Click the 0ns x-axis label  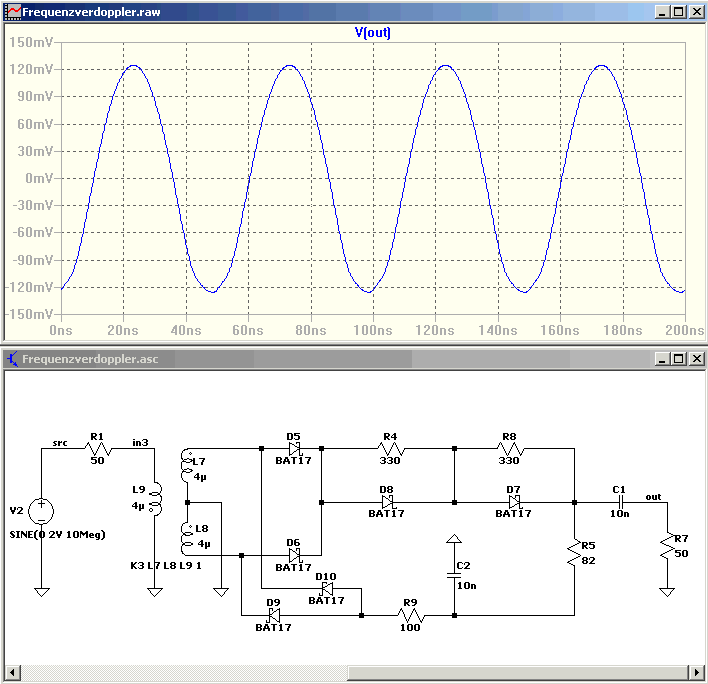click(61, 330)
